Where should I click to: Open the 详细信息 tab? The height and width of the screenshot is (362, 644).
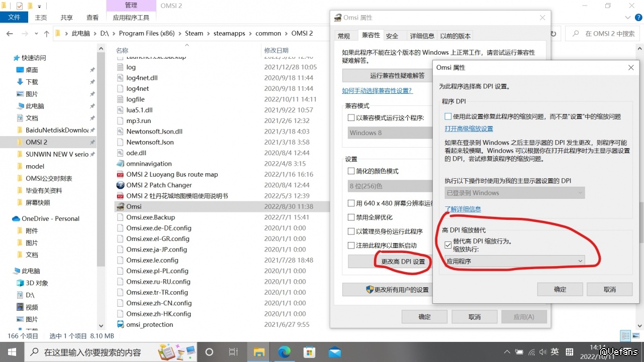click(x=422, y=36)
